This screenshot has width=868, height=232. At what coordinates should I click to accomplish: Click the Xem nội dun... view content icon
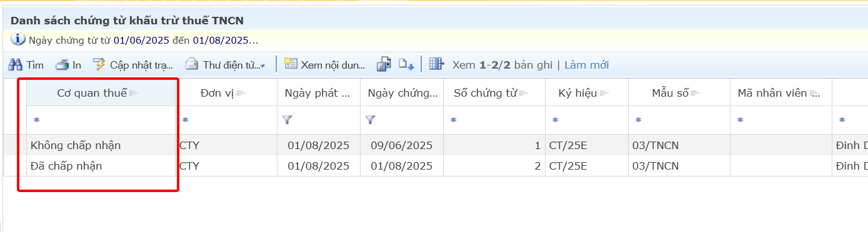(x=290, y=64)
